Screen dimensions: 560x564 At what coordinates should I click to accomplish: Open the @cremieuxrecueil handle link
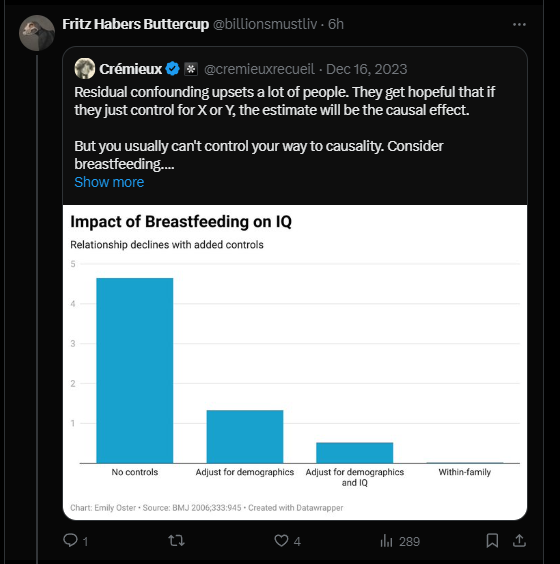point(259,69)
